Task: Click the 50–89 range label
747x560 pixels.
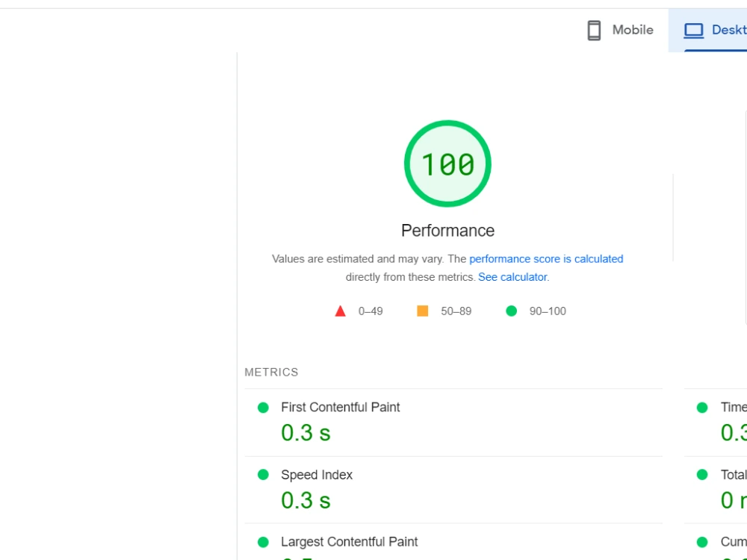Action: pos(456,311)
